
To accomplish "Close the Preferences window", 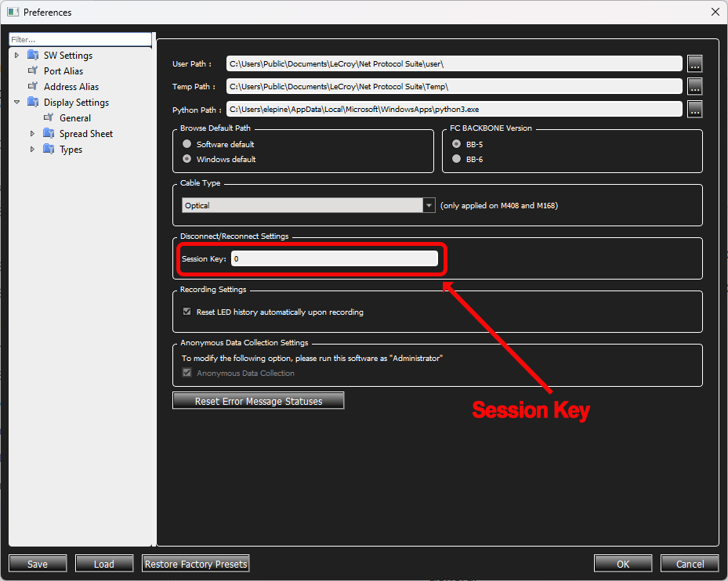I will tap(715, 12).
